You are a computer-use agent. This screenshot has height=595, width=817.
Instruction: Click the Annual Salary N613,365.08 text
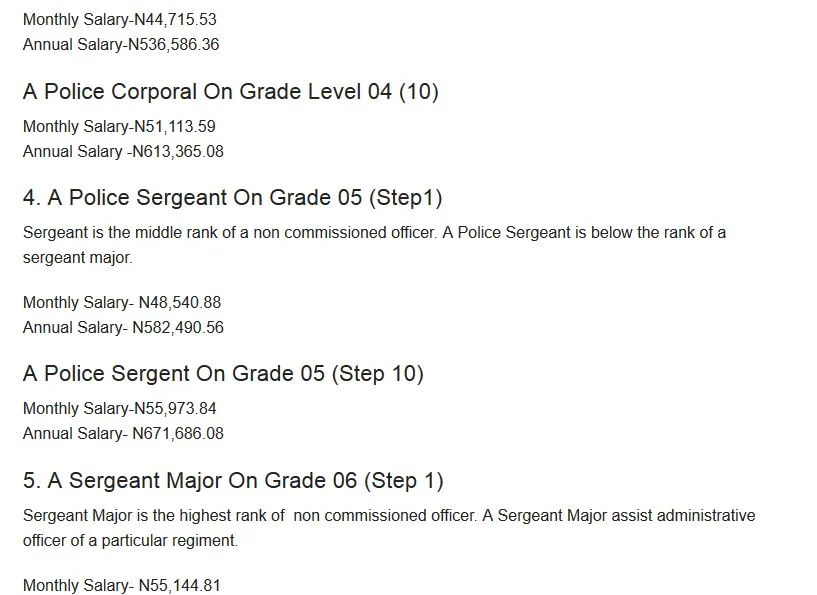[x=123, y=152]
